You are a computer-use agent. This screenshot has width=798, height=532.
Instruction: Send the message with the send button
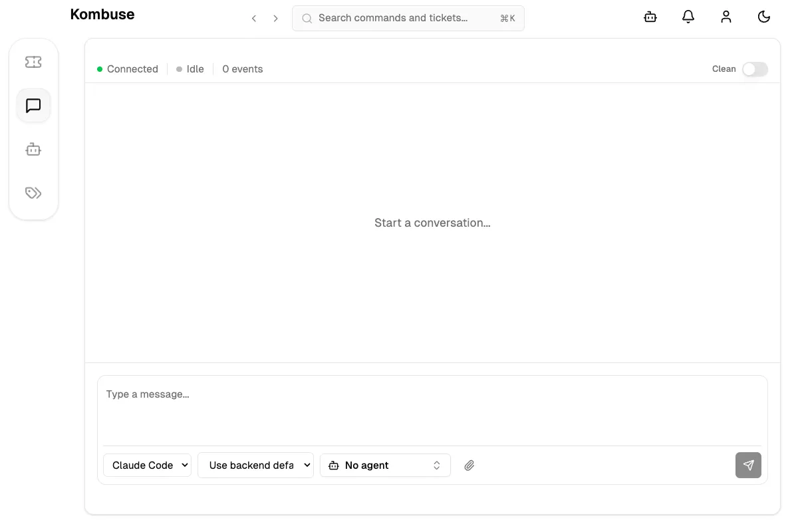click(748, 465)
